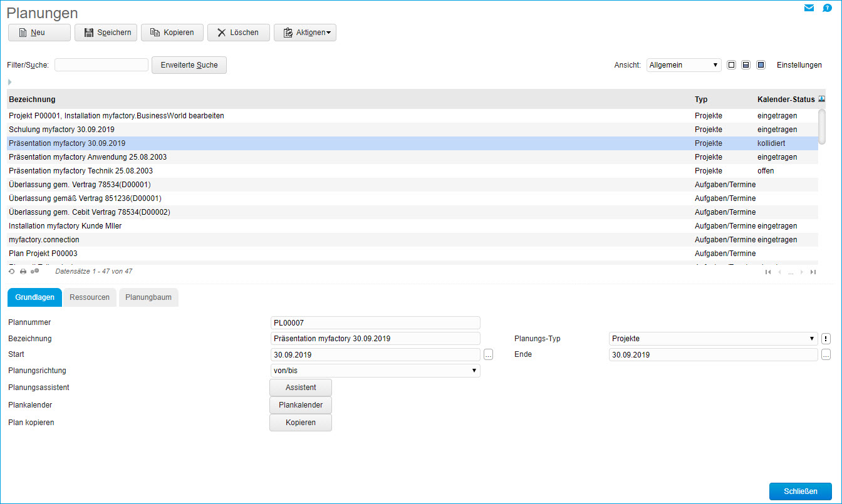Print the record list via printer icon
This screenshot has height=504, width=842.
23,272
